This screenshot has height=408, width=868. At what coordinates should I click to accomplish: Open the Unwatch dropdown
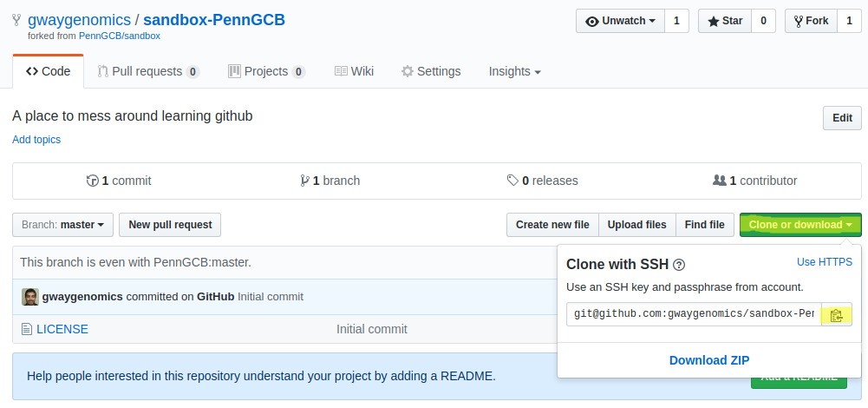pyautogui.click(x=620, y=21)
